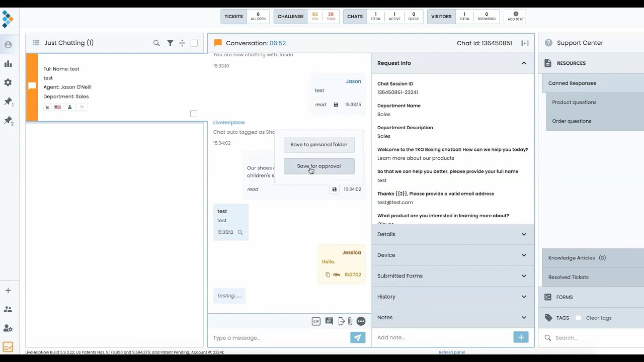Click the Clear tags link
The height and width of the screenshot is (362, 644).
click(x=599, y=318)
